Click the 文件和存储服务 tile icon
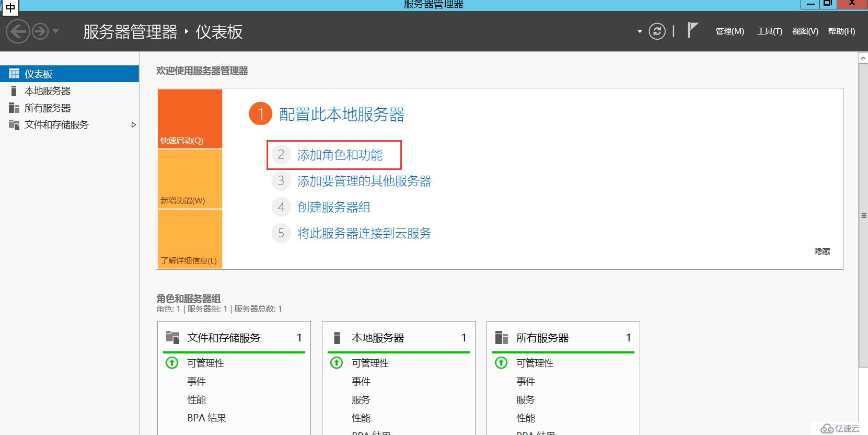The height and width of the screenshot is (435, 868). 172,337
